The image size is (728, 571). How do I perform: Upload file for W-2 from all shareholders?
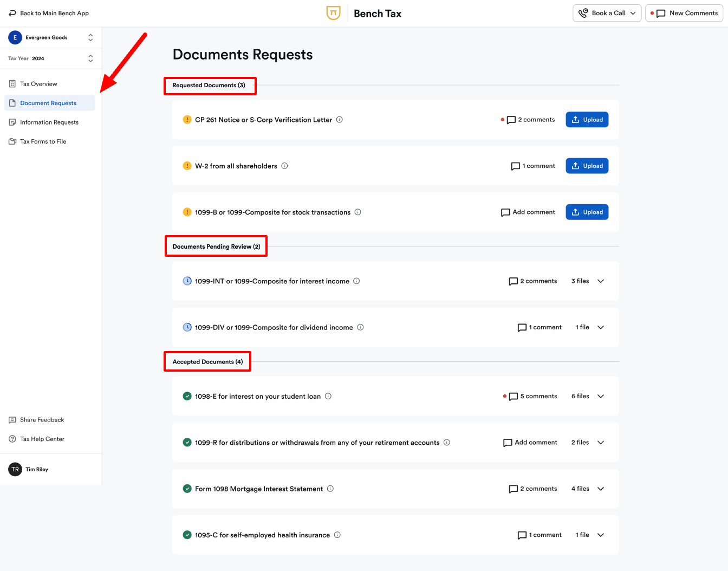point(587,166)
